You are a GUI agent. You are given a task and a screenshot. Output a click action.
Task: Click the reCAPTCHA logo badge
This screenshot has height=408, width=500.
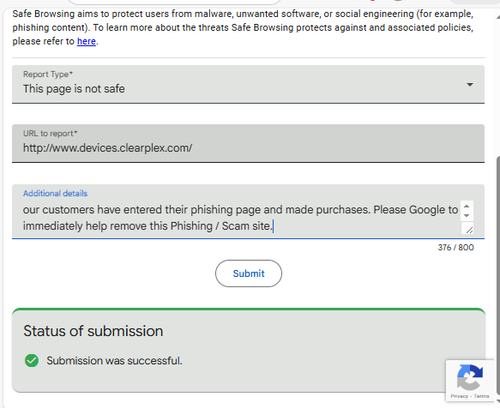pyautogui.click(x=470, y=377)
